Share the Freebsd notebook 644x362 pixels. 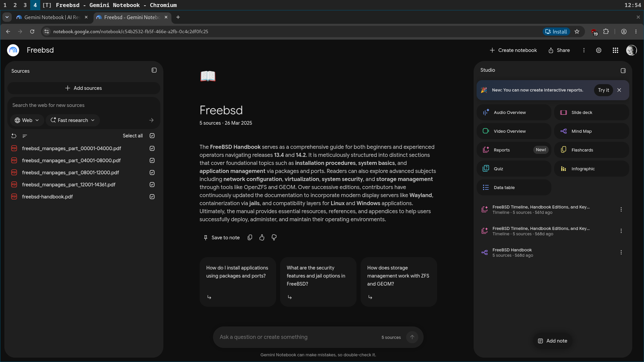tap(559, 50)
